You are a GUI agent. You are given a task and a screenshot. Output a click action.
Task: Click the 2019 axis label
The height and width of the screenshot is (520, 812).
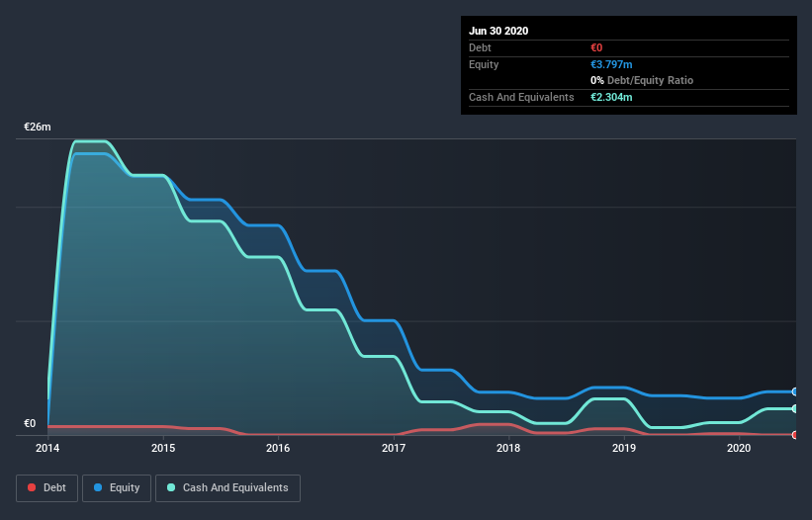coord(624,448)
